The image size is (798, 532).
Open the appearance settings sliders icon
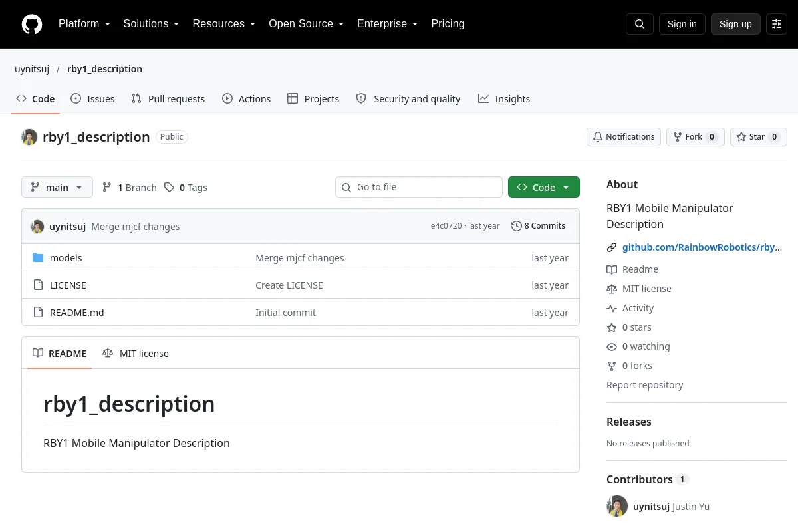777,24
